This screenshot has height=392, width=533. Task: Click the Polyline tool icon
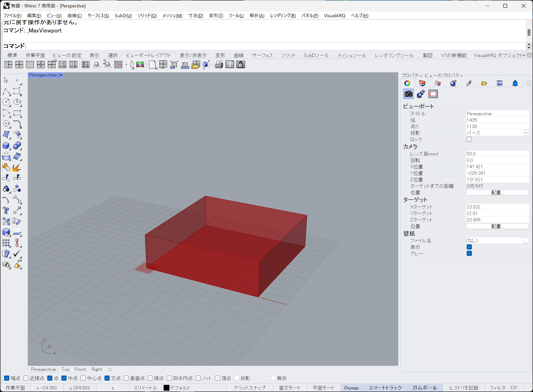click(x=6, y=91)
